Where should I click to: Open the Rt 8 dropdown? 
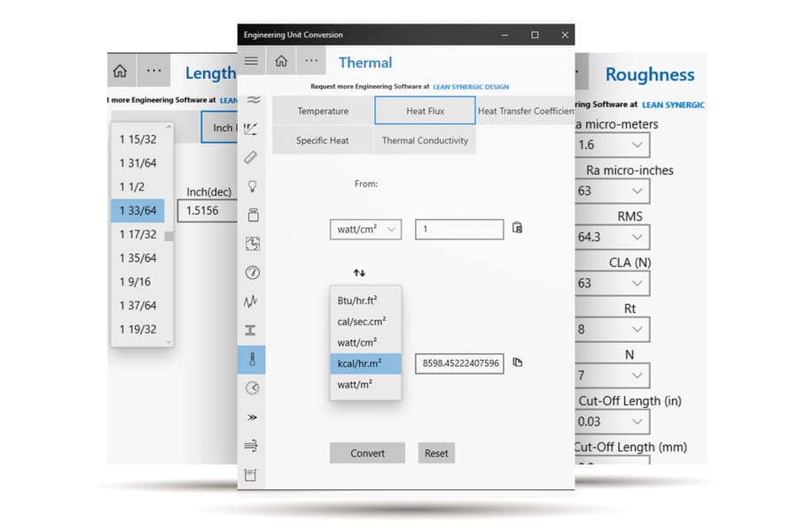[612, 329]
